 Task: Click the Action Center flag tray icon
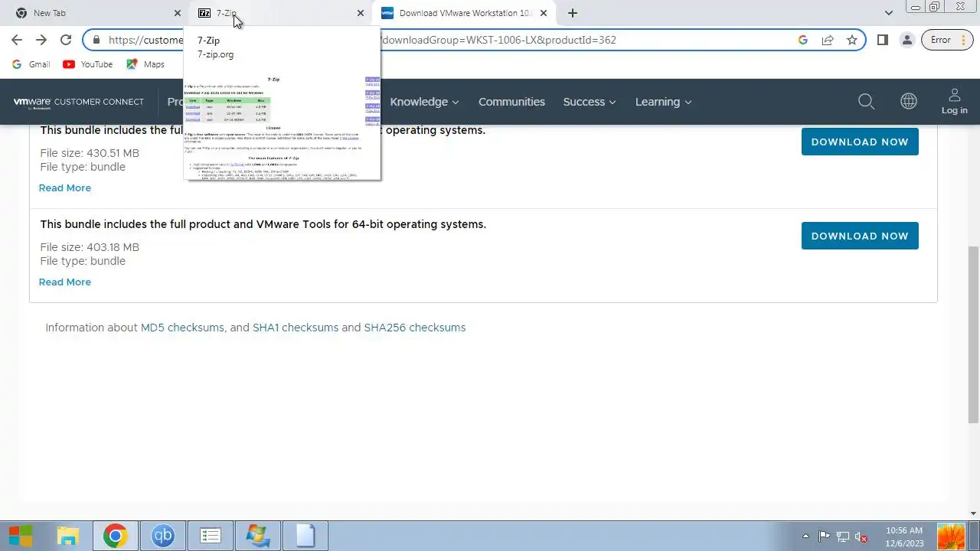click(x=825, y=536)
